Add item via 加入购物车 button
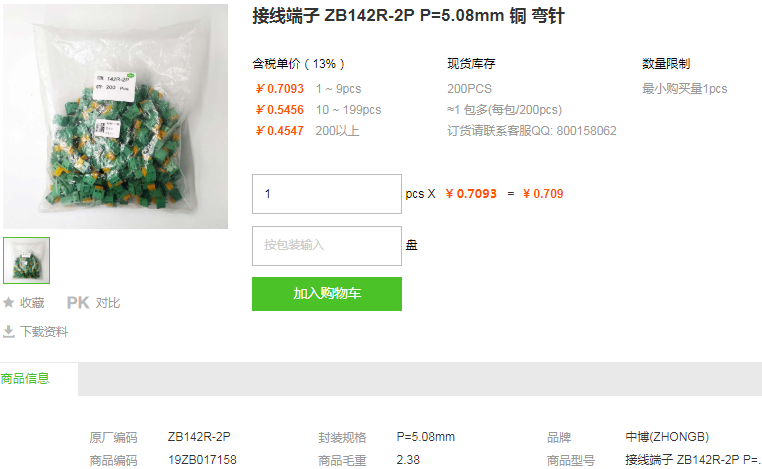Image resolution: width=762 pixels, height=469 pixels. coord(327,294)
